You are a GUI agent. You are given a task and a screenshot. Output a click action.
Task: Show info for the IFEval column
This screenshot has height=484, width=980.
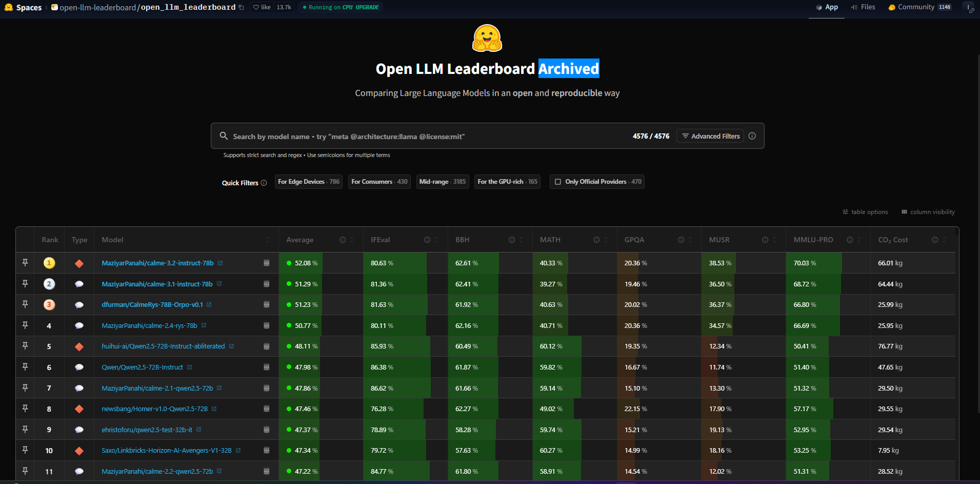pos(427,240)
